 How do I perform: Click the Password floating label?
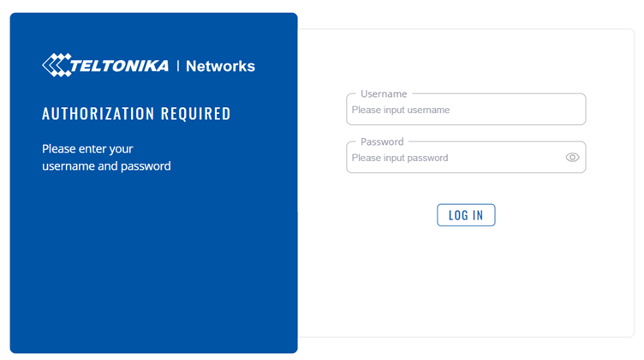[382, 142]
